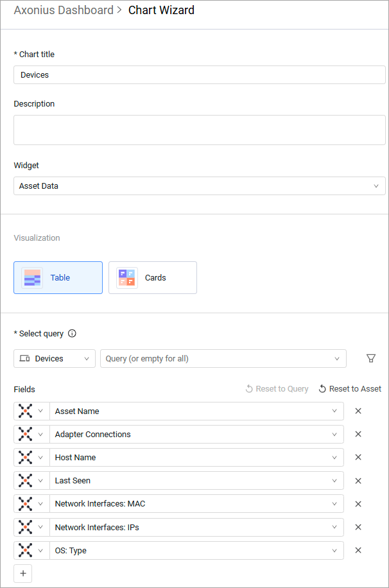Remove the Network Interfaces: MAC field
Viewport: 389px width, 588px height.
tap(358, 504)
